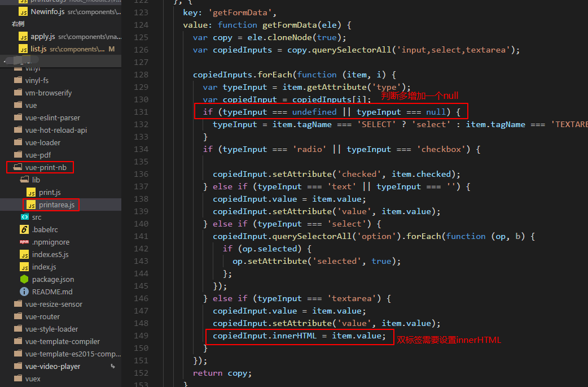This screenshot has height=387, width=588.
Task: Open the .npmignore file
Action: 51,242
